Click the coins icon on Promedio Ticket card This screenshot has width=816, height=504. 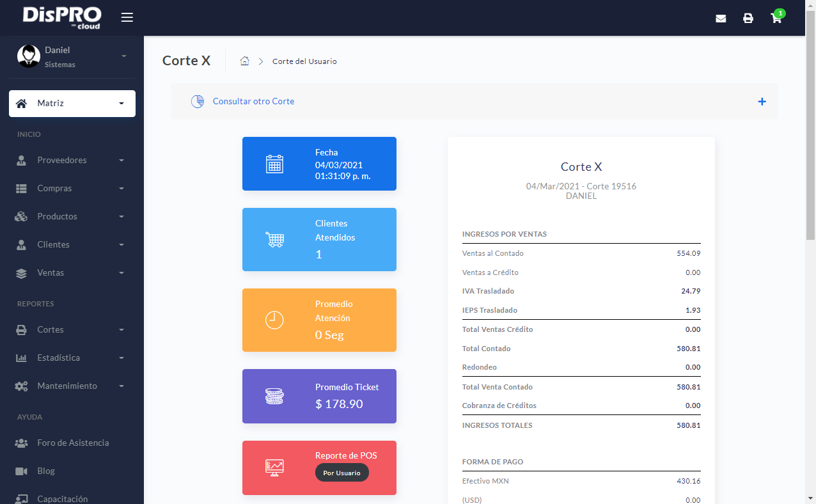[274, 396]
